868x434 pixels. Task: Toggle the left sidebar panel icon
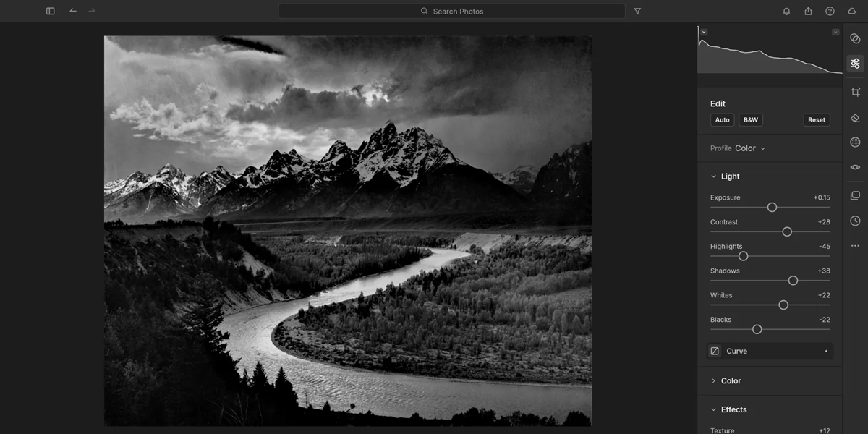pos(50,11)
